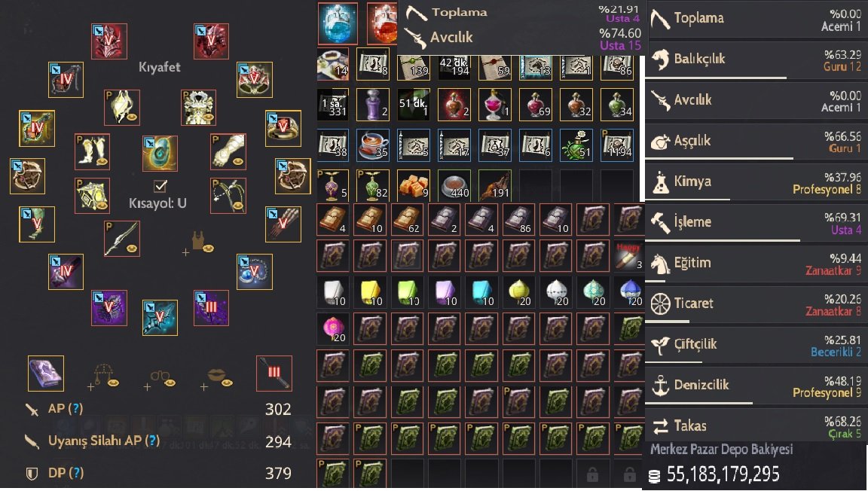Select the Balıkçılık life skill row

(x=756, y=59)
